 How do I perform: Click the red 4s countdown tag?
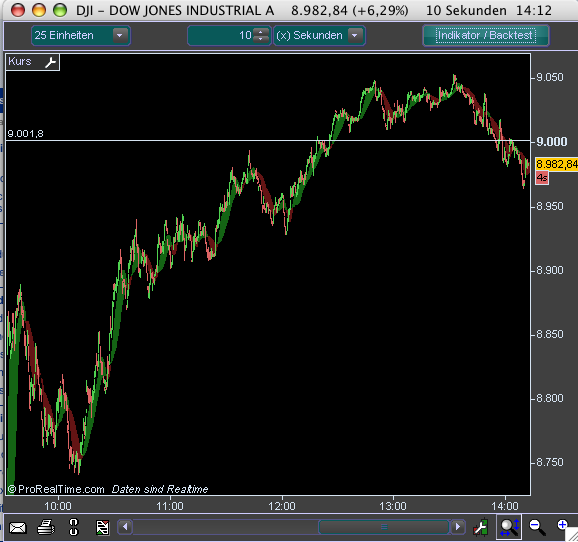click(x=542, y=178)
